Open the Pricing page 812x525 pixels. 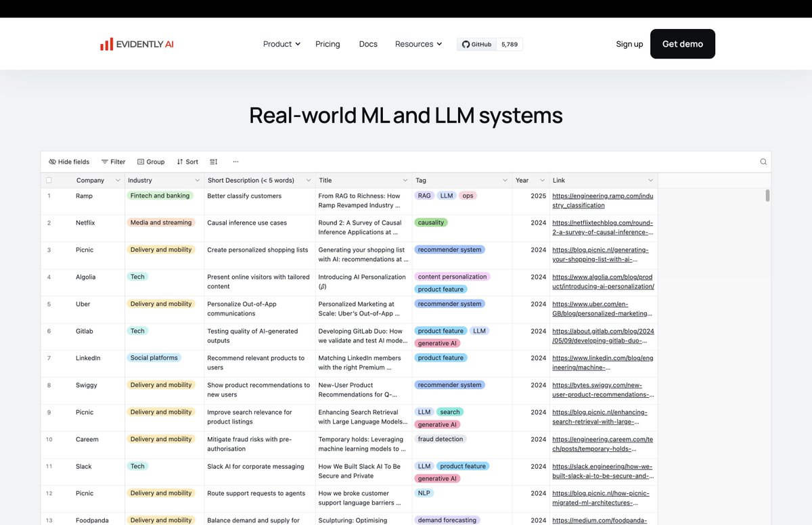coord(328,44)
